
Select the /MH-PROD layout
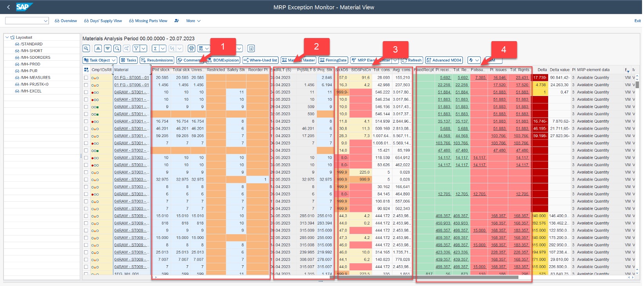(30, 64)
